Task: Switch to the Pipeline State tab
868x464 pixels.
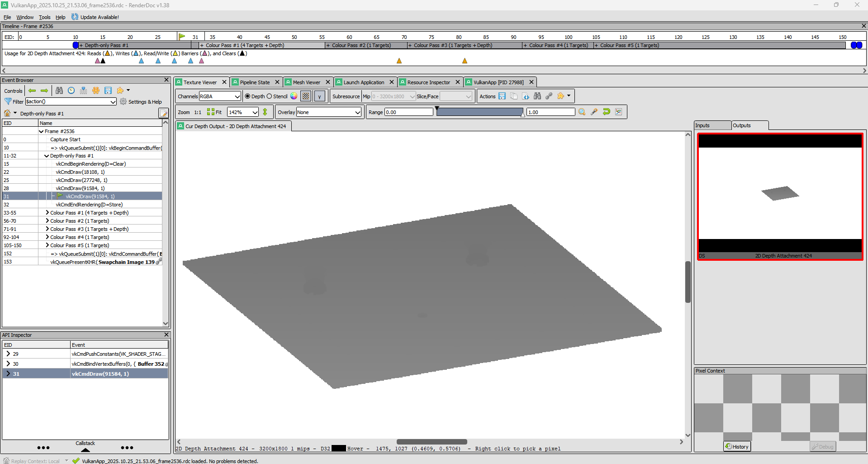Action: click(255, 82)
